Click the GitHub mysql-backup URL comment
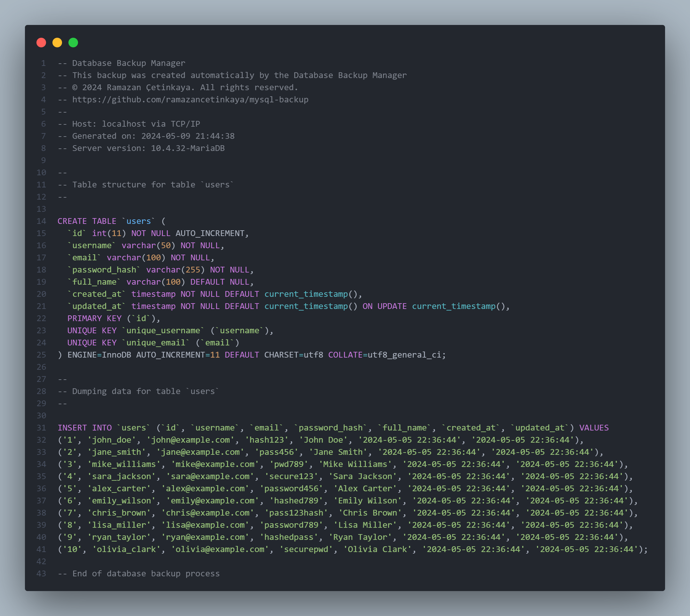 pos(190,99)
